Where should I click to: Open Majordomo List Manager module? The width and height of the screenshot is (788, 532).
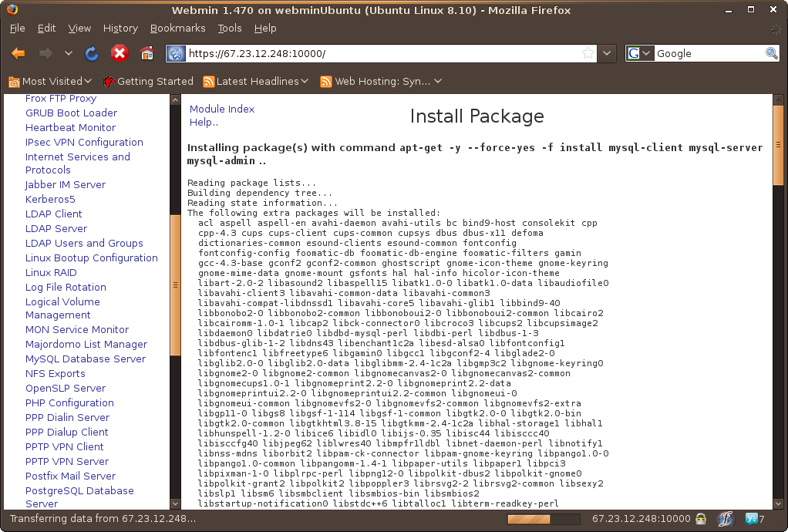86,344
